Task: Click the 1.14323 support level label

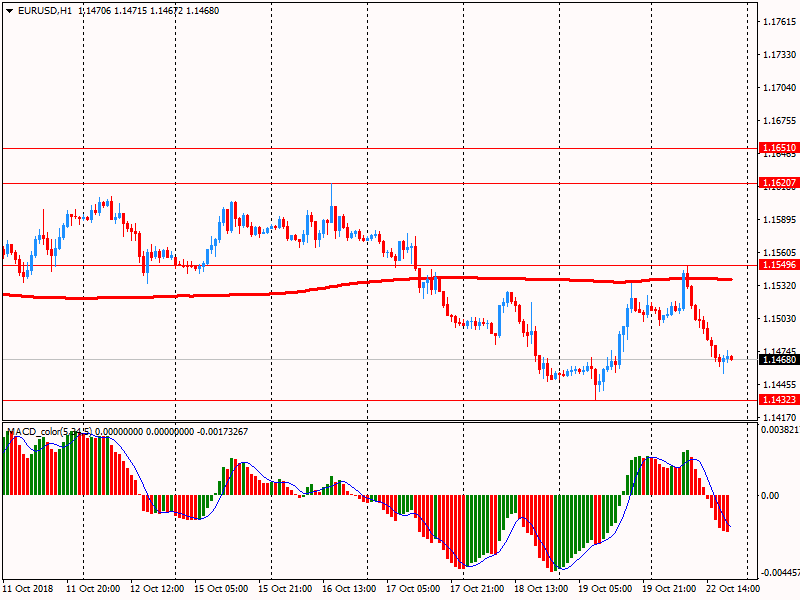Action: (778, 400)
